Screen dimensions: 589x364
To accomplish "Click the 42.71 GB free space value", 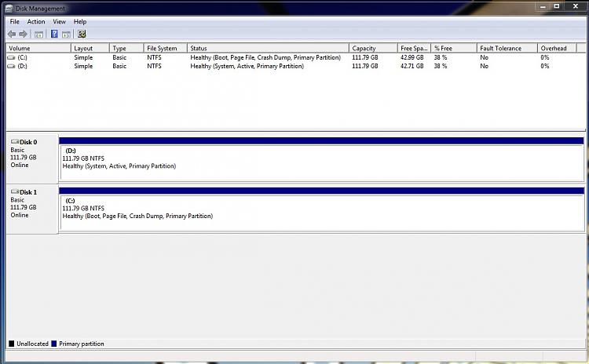I will click(x=412, y=66).
